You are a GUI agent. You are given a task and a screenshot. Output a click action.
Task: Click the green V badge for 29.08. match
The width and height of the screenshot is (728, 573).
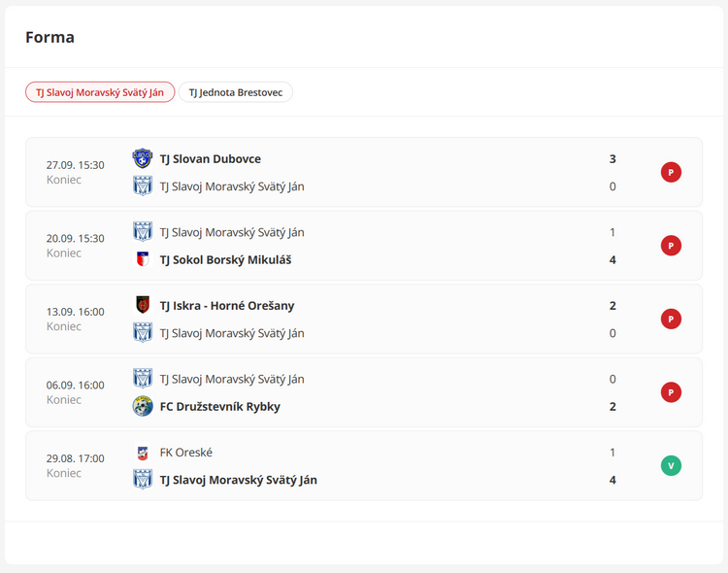(671, 466)
